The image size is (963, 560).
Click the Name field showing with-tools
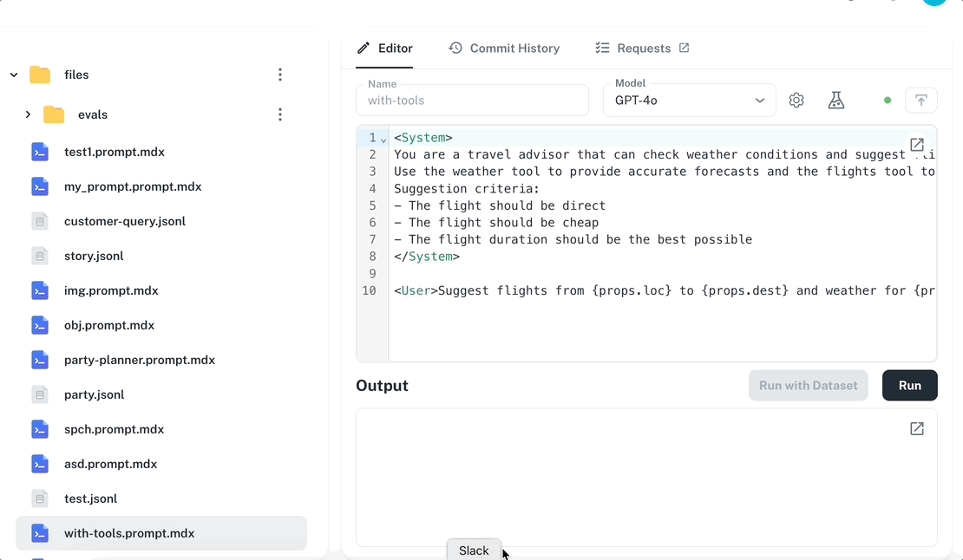472,100
